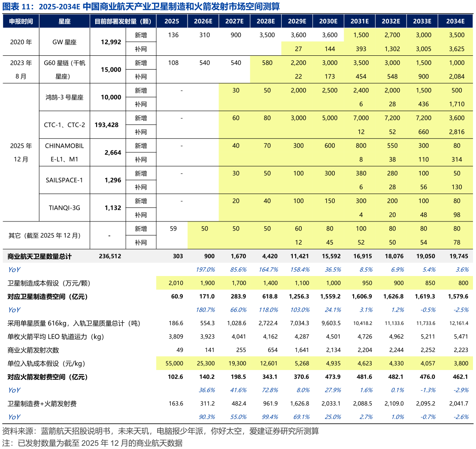Viewport: 476px width, 449px height.
Task: Select the 商业火箭发射次数 row label
Action: 33,350
